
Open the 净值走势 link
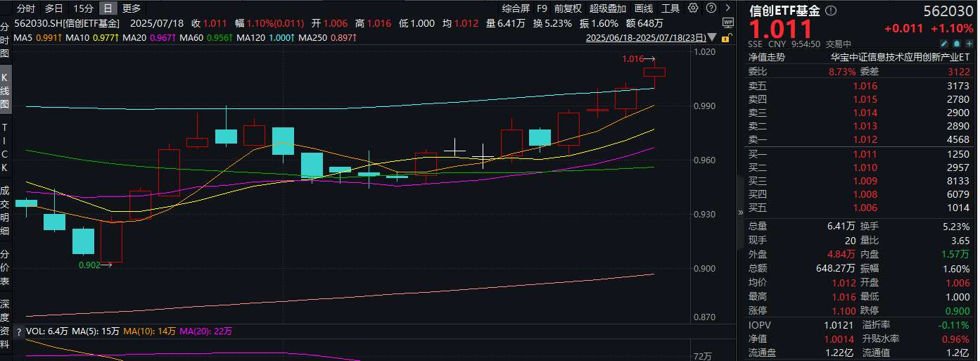[766, 58]
